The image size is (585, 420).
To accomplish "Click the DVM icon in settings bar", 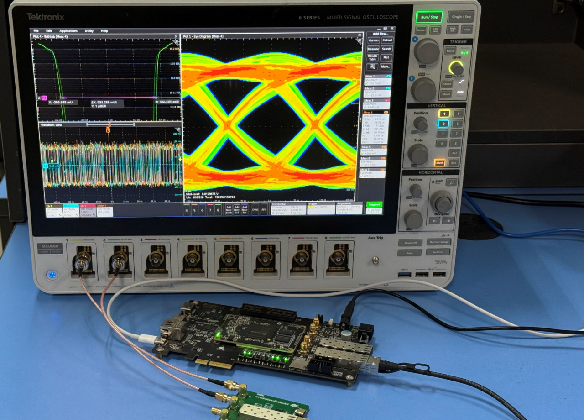I will click(x=255, y=209).
